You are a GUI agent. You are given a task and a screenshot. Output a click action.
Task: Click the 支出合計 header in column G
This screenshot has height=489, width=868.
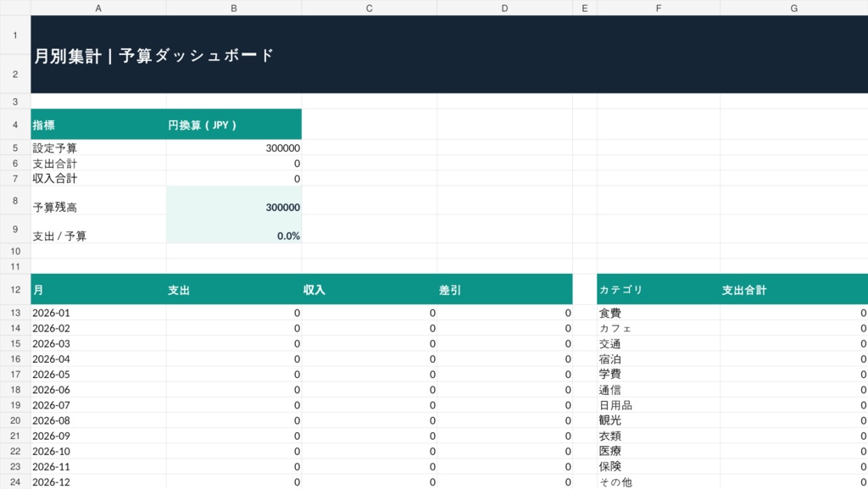point(793,289)
